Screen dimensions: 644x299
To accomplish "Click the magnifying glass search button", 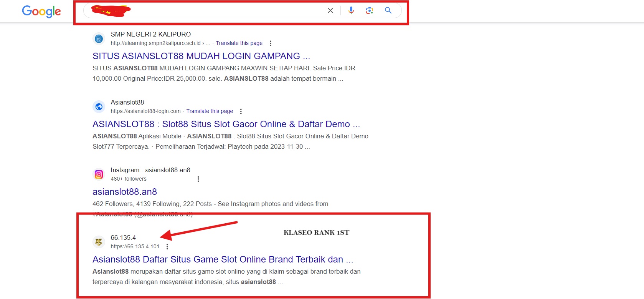I will coord(388,11).
